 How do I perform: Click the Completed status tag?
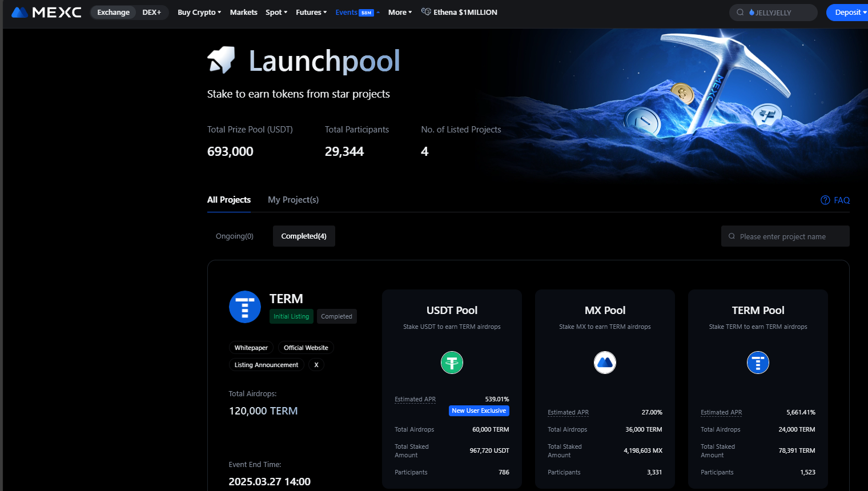(x=337, y=316)
